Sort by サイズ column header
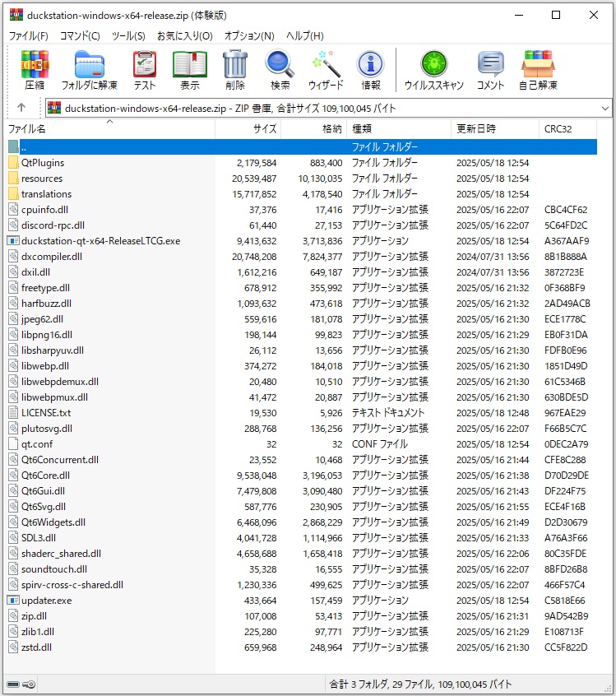The height and width of the screenshot is (696, 616). tap(248, 128)
